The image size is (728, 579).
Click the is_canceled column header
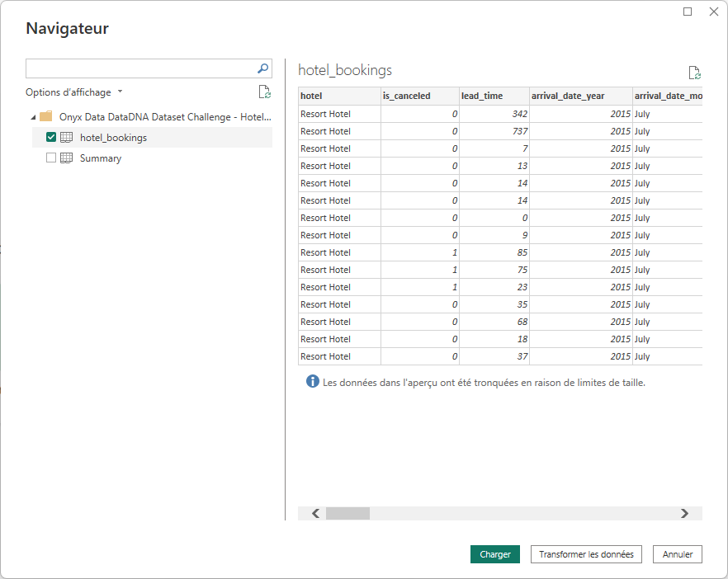[x=420, y=96]
